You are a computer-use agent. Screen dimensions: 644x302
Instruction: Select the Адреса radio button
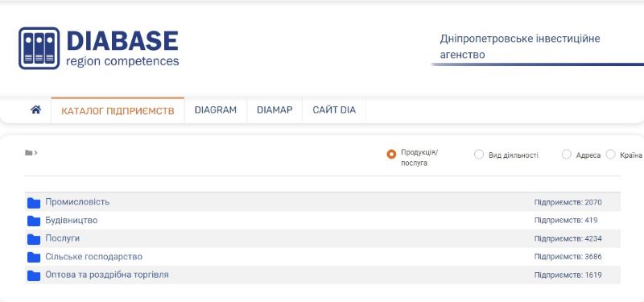tap(567, 155)
